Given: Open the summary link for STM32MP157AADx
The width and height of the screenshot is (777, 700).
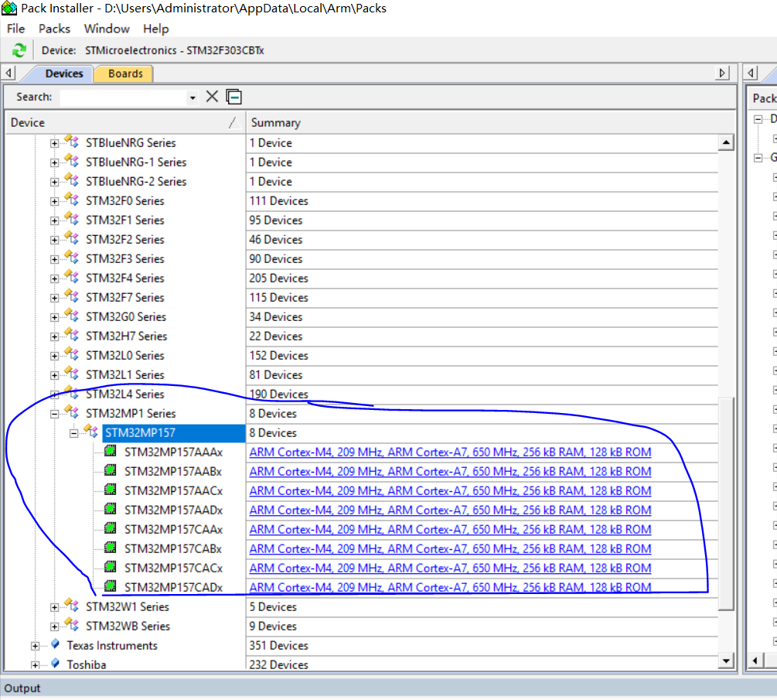Looking at the screenshot, I should click(450, 510).
